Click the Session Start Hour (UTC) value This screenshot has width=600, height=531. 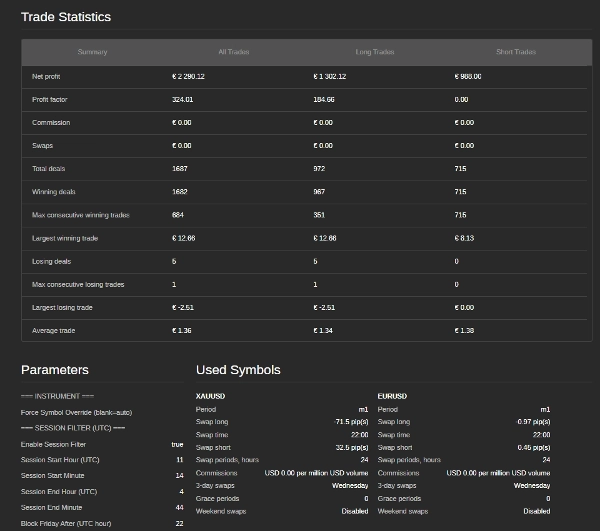179,459
